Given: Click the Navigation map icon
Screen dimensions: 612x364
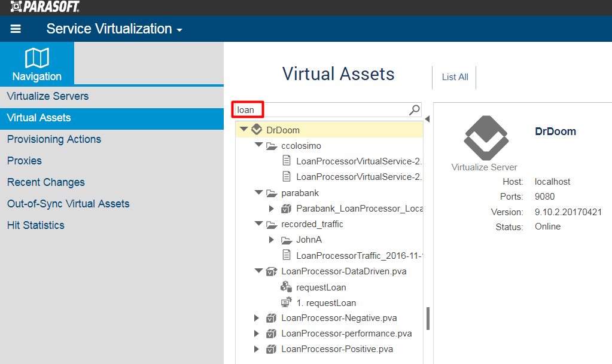Looking at the screenshot, I should pos(37,58).
